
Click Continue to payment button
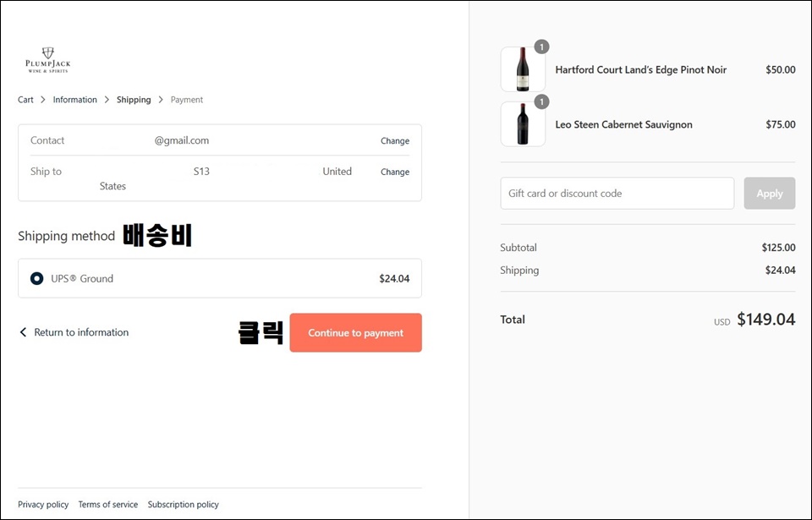click(x=356, y=332)
